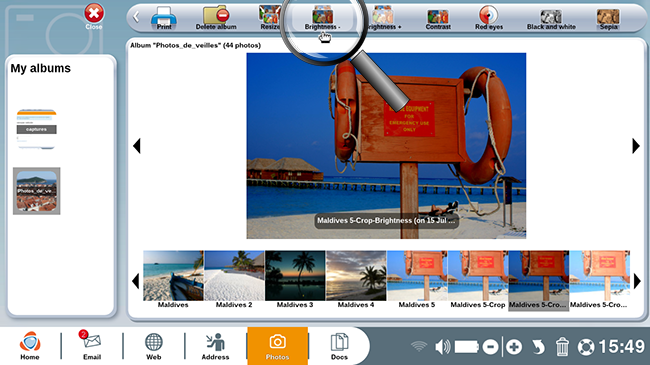Click the minus zoom-out button
650x365 pixels.
click(x=490, y=347)
